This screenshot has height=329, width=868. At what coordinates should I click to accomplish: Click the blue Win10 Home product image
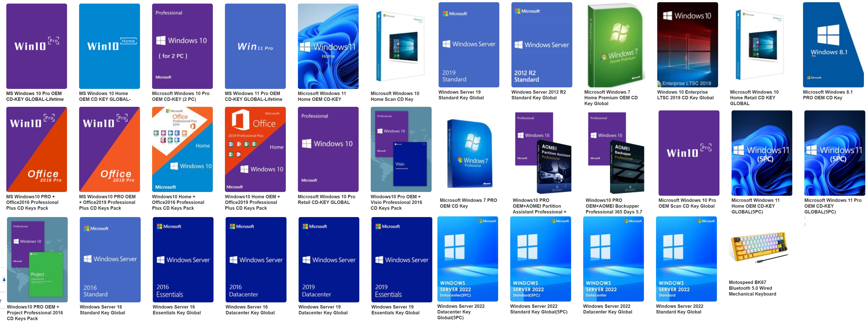tap(109, 46)
